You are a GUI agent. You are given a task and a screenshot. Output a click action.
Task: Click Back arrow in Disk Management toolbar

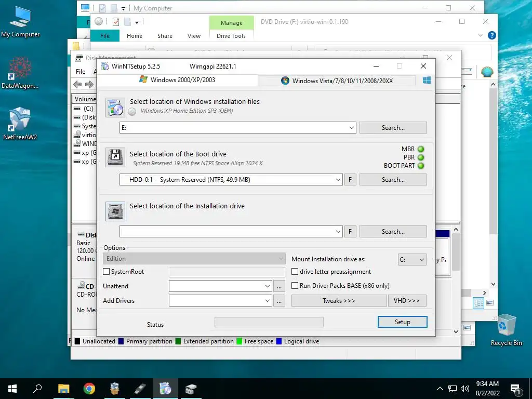pyautogui.click(x=77, y=84)
